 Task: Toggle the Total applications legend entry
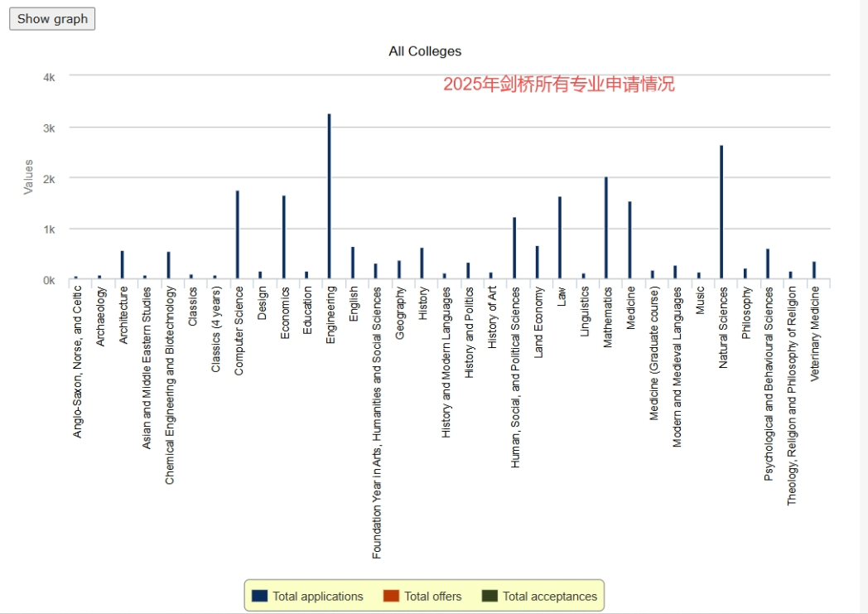(307, 597)
